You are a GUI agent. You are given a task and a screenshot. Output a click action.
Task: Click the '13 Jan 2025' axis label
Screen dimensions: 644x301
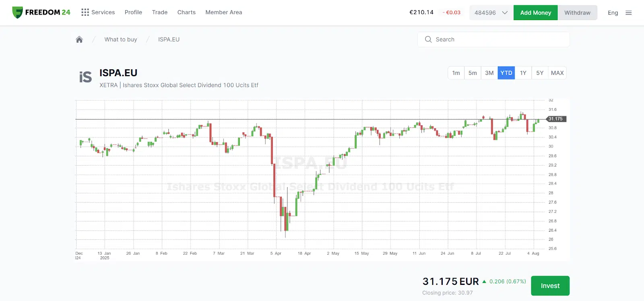pos(104,255)
